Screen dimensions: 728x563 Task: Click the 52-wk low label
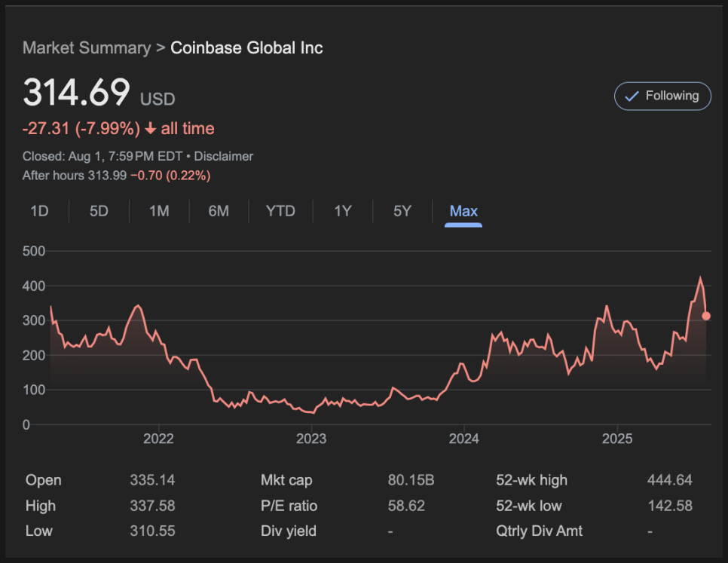tap(529, 506)
